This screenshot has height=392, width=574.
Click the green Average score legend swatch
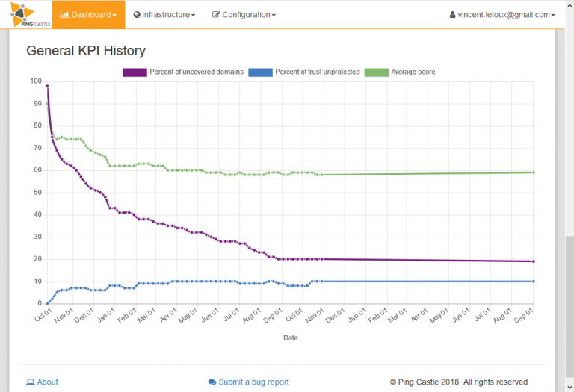tap(376, 72)
